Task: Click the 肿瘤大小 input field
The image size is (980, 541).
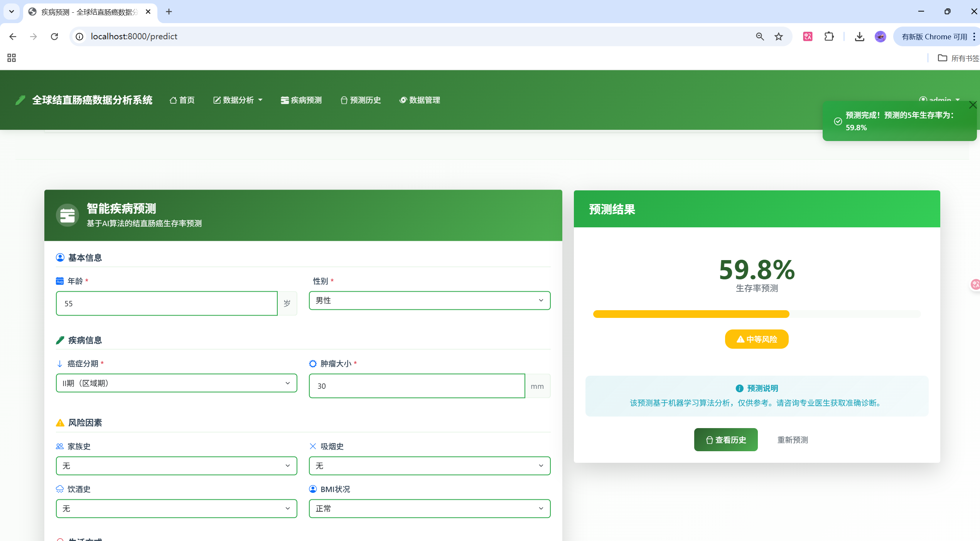Action: coord(417,386)
